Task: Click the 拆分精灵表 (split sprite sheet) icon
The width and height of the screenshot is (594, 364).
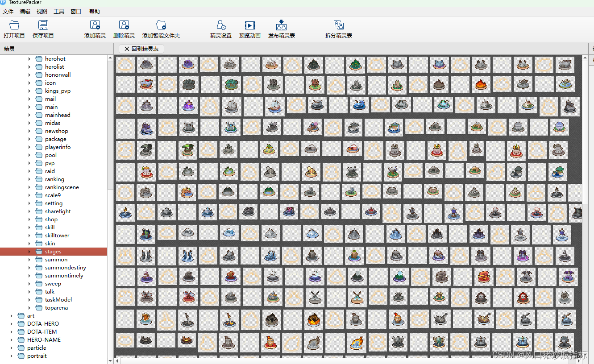Action: (x=339, y=25)
